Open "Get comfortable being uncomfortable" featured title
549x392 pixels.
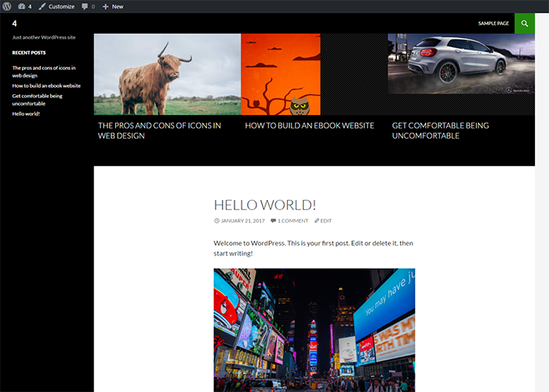point(440,130)
